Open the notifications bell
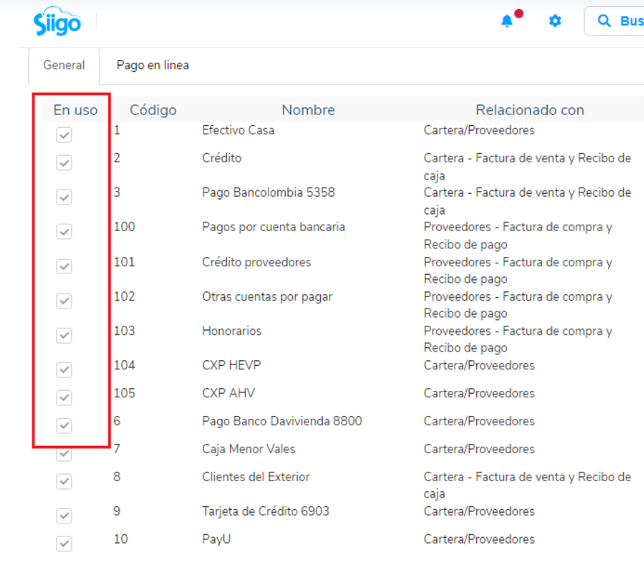The image size is (644, 568). [x=508, y=21]
